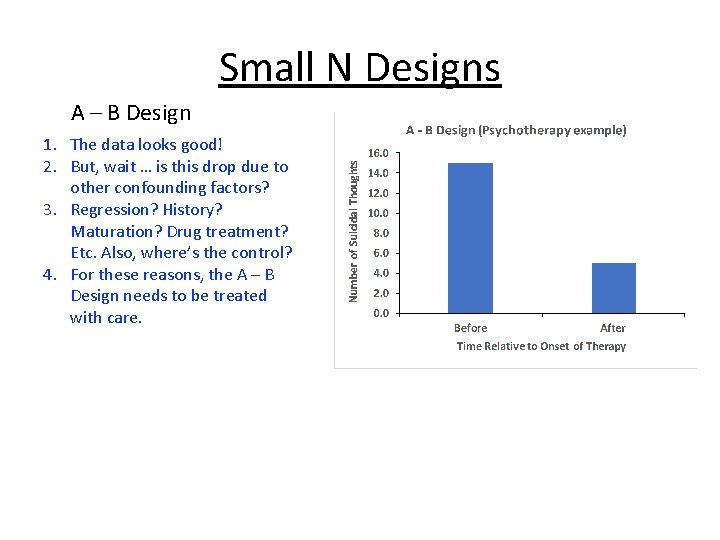Click the line 'with care.'
This screenshot has width=720, height=540.
(x=106, y=318)
